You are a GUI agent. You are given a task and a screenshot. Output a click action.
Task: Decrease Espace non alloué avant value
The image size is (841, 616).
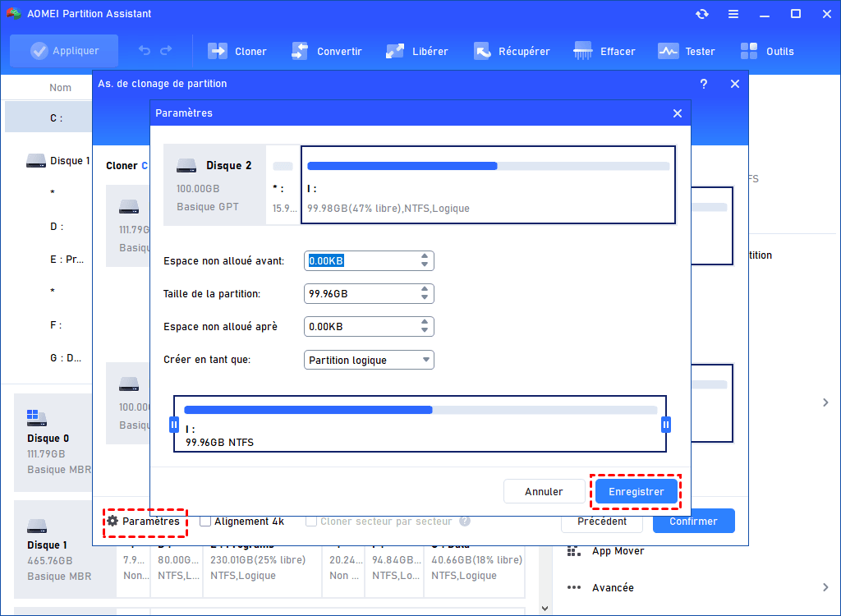(425, 264)
